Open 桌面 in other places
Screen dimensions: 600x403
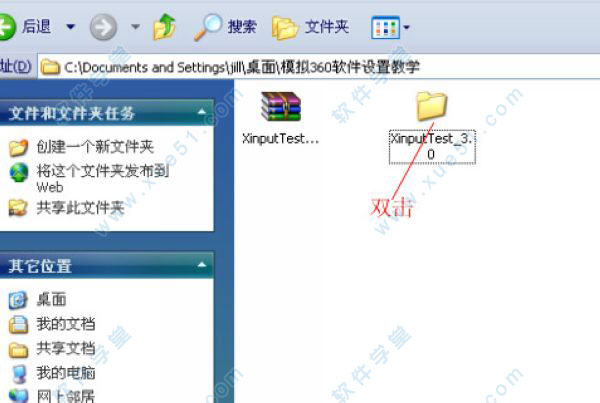(51, 300)
